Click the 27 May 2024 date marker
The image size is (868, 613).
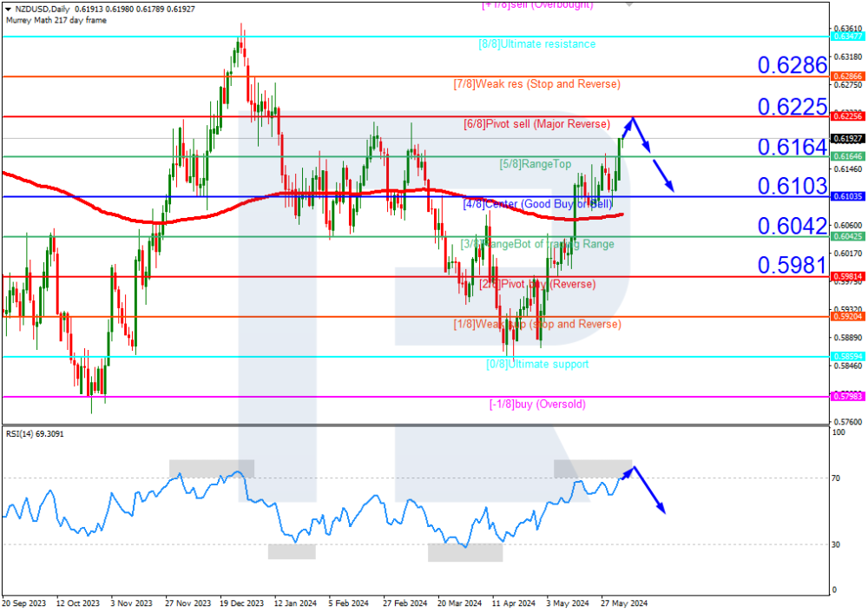coord(623,603)
